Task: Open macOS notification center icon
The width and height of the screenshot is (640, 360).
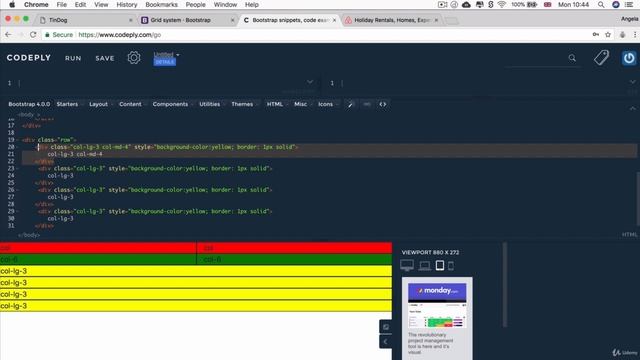Action: pos(629,4)
